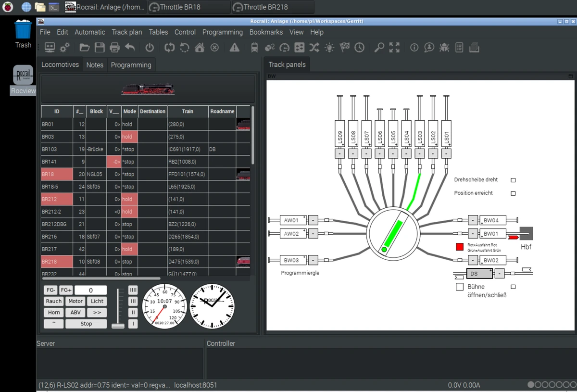Click the save floppy disk icon
The height and width of the screenshot is (392, 577).
[100, 48]
